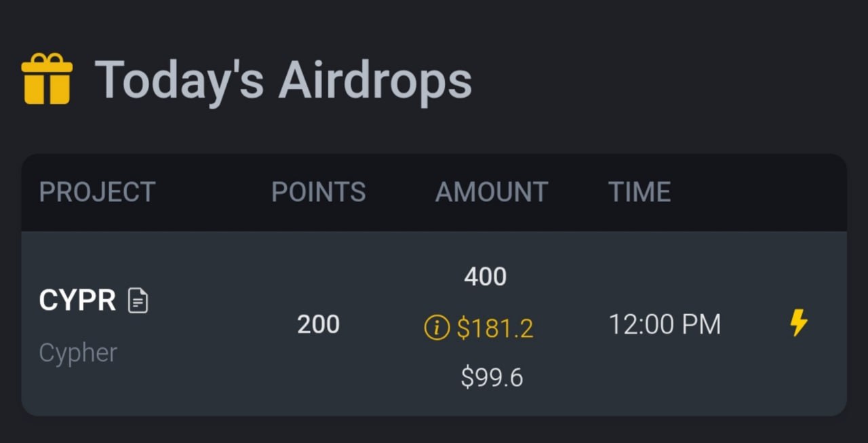
Task: Select the 12:00 PM airdrop time
Action: pyautogui.click(x=664, y=325)
